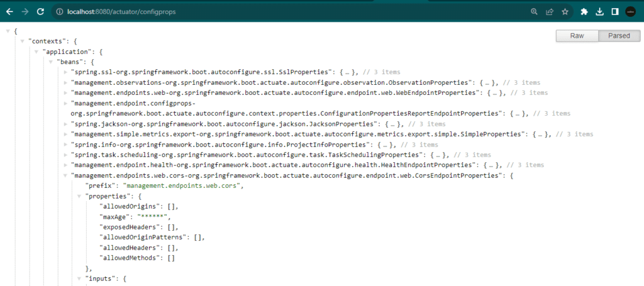The image size is (644, 286).
Task: Collapse the "beans" node
Action: click(51, 62)
